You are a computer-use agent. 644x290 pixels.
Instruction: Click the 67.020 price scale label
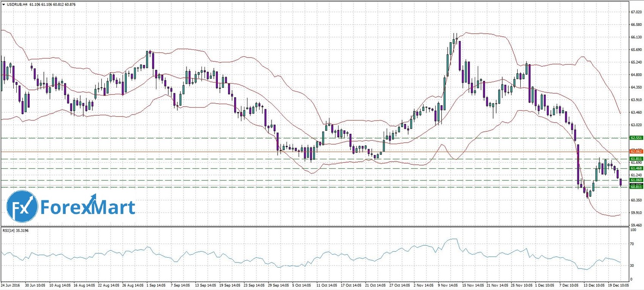(636, 12)
